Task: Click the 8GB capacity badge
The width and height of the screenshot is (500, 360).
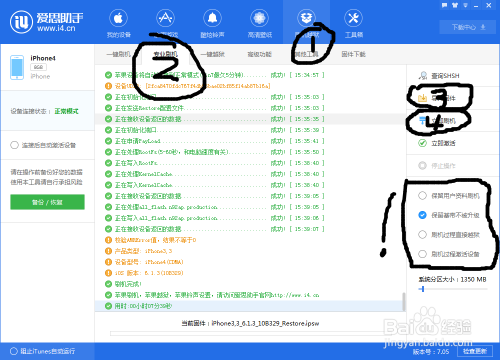Action: pos(38,67)
